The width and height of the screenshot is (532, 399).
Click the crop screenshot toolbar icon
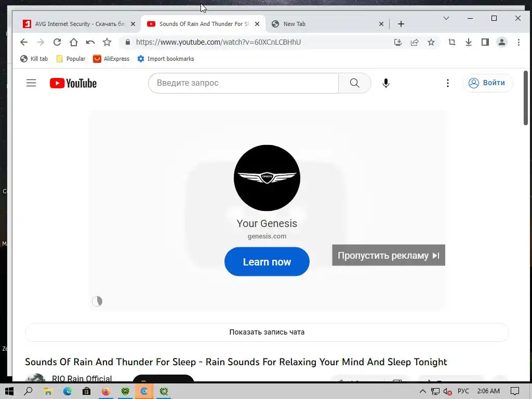pyautogui.click(x=451, y=42)
